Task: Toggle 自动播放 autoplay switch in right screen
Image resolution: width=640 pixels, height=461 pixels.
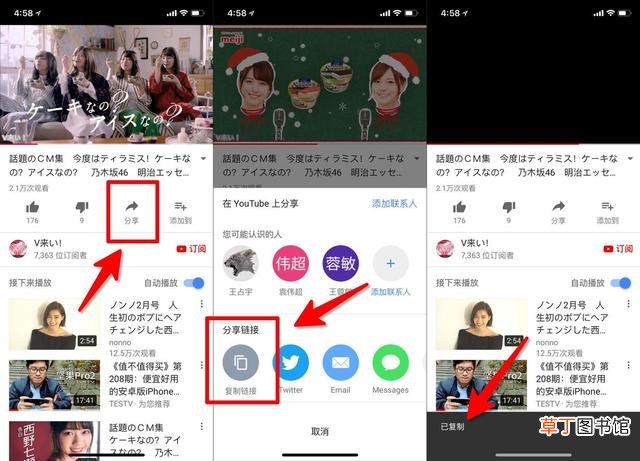Action: [621, 283]
